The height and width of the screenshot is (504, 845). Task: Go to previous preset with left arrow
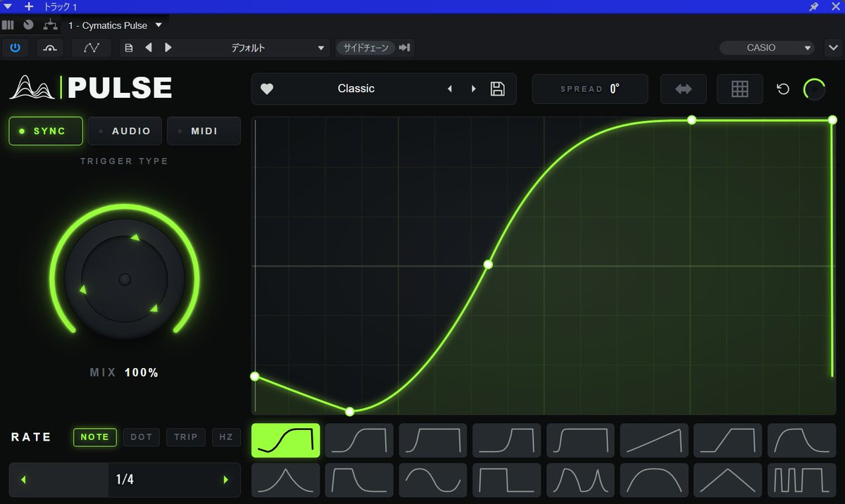point(450,89)
